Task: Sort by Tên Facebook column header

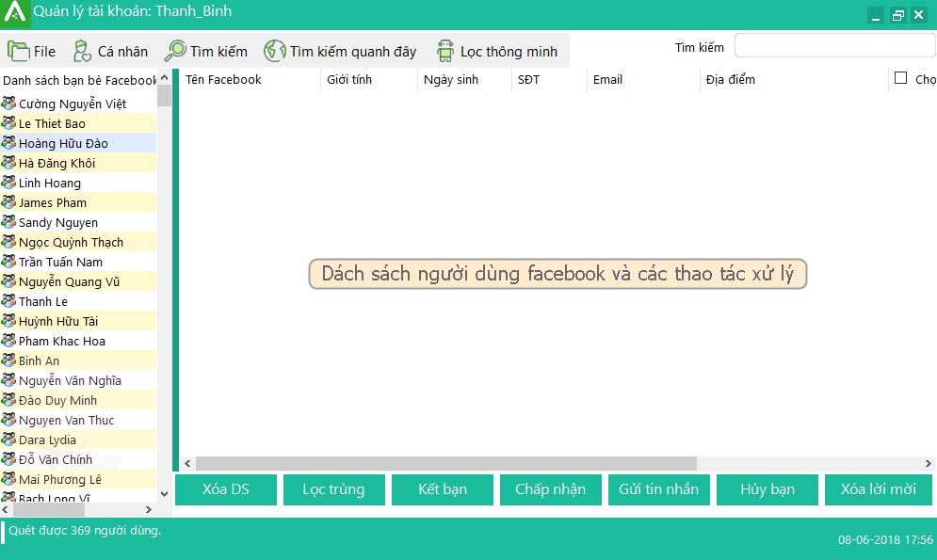Action: [250, 79]
